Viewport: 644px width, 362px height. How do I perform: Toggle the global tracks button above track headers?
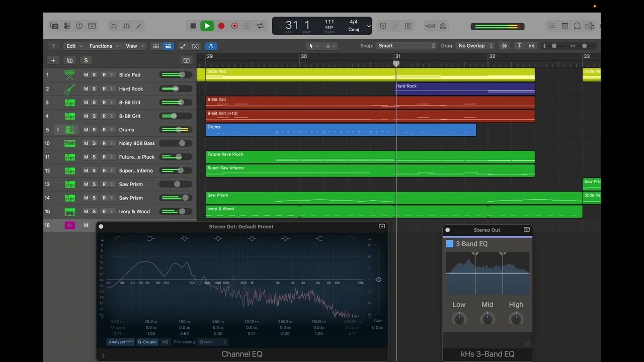(186, 60)
